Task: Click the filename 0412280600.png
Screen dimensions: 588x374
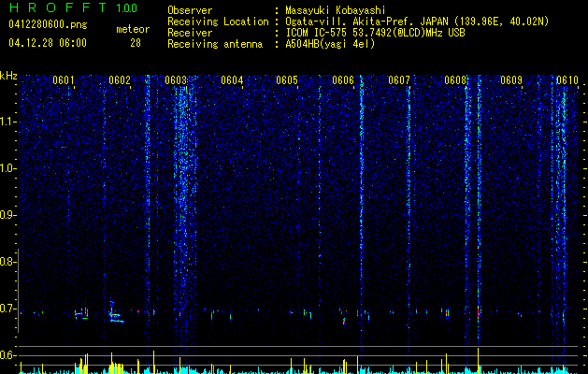Action: pyautogui.click(x=48, y=25)
